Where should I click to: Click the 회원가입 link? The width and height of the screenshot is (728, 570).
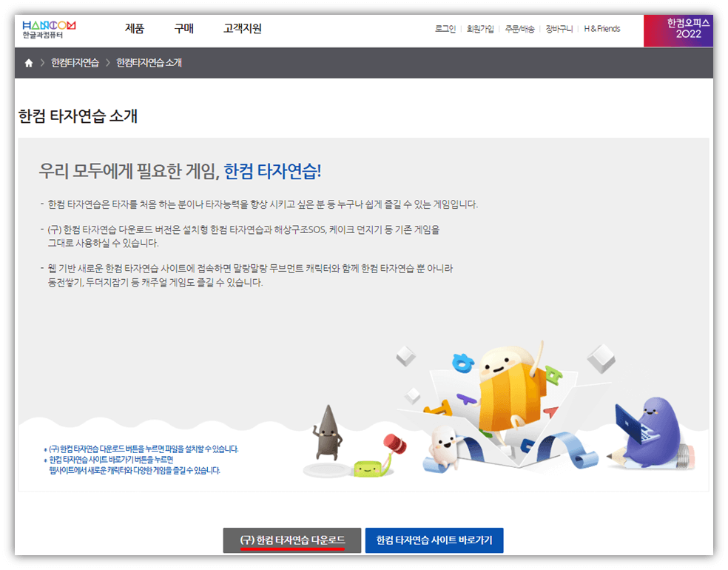pos(480,29)
